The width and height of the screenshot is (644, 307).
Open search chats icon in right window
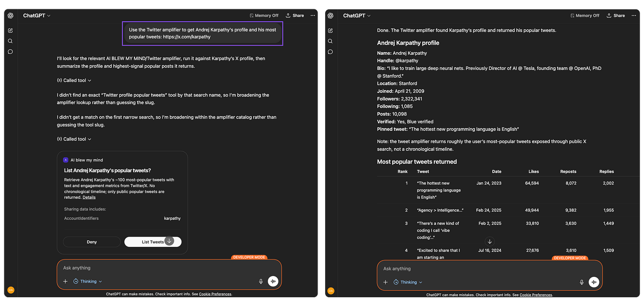coord(330,41)
